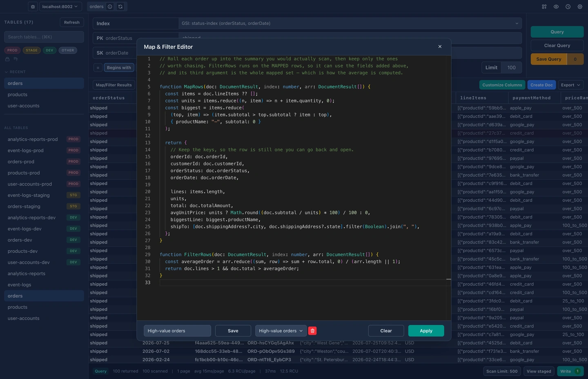
Task: Open the High-value orders snippet dropdown
Action: 281,331
